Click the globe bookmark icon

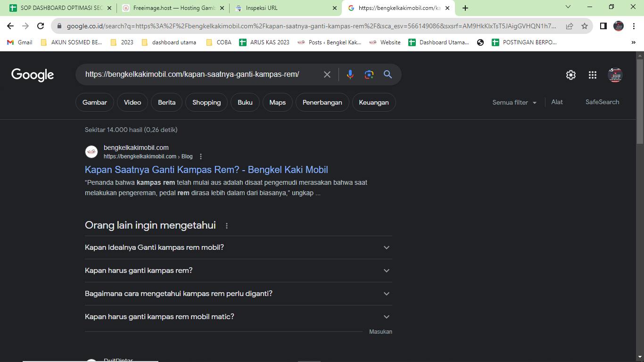click(480, 42)
